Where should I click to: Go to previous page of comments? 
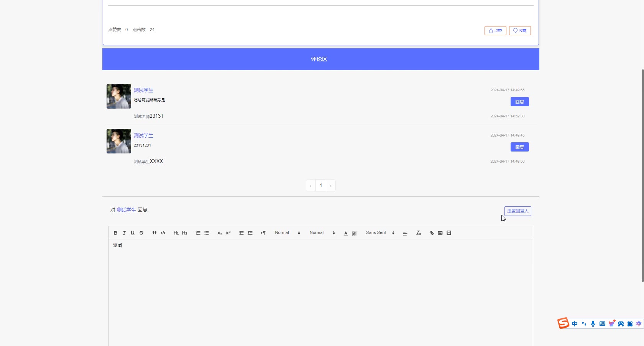311,186
